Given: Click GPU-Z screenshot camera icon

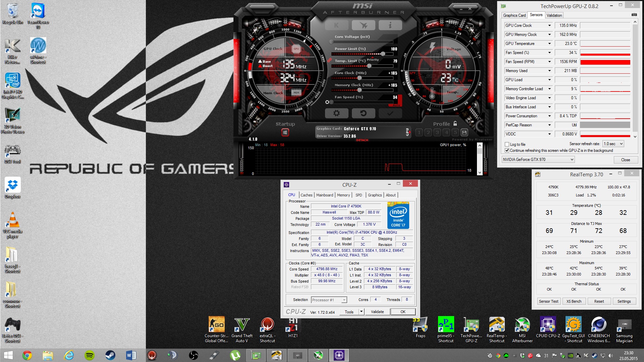Looking at the screenshot, I should pos(634,15).
